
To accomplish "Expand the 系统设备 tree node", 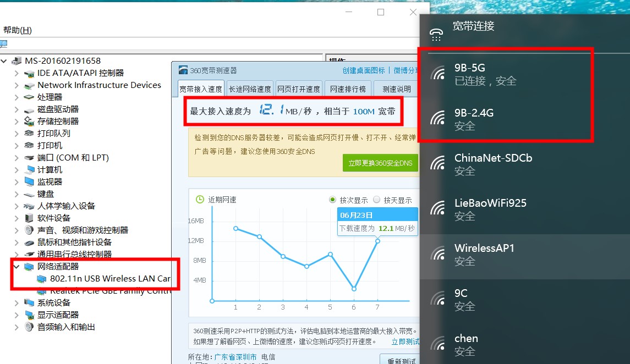I will coord(17,302).
